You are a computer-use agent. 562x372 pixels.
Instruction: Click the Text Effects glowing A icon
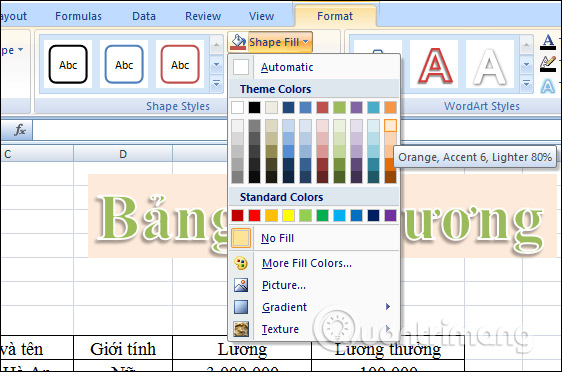(548, 86)
